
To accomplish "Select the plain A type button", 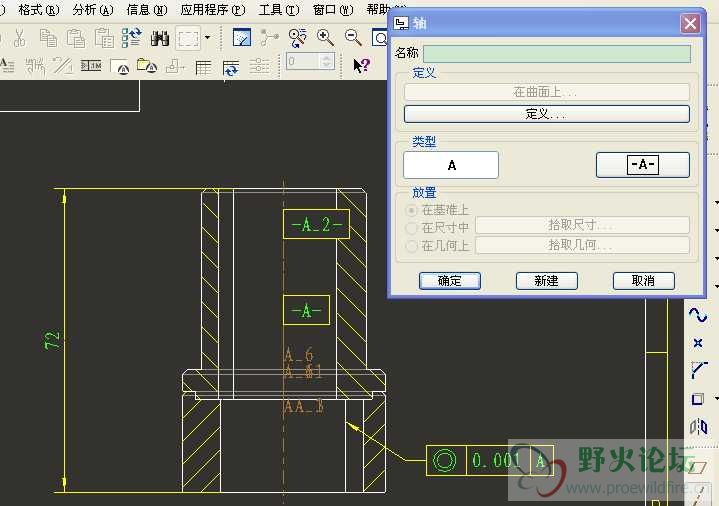I will click(x=451, y=165).
